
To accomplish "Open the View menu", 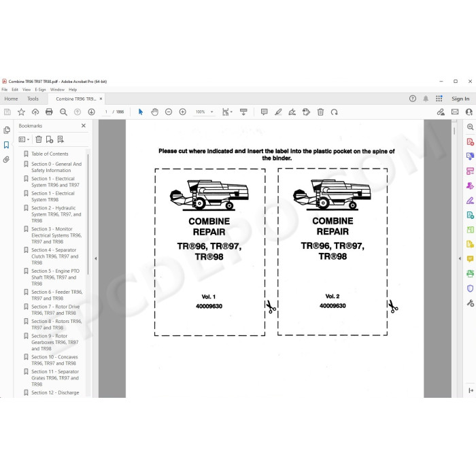I will coord(27,90).
